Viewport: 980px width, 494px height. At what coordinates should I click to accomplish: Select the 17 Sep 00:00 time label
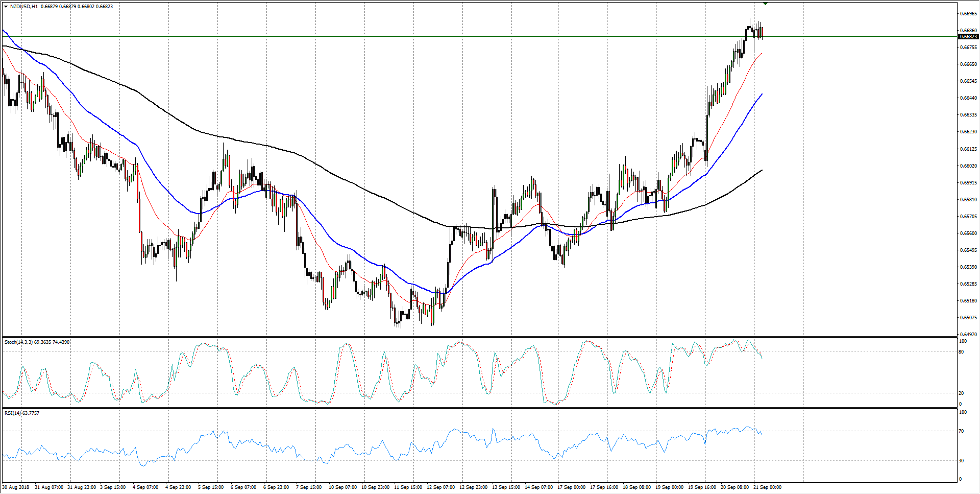tap(571, 487)
